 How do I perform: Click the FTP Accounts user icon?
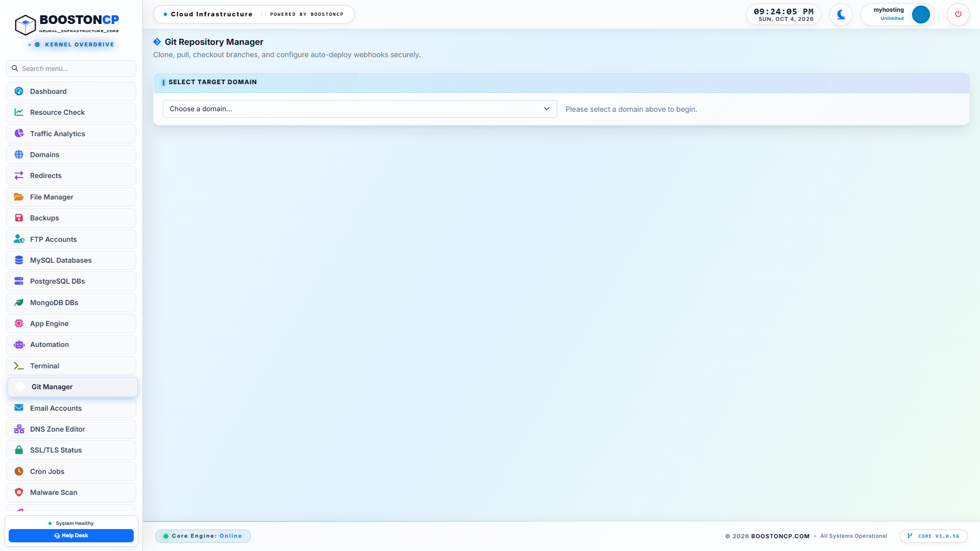click(19, 239)
